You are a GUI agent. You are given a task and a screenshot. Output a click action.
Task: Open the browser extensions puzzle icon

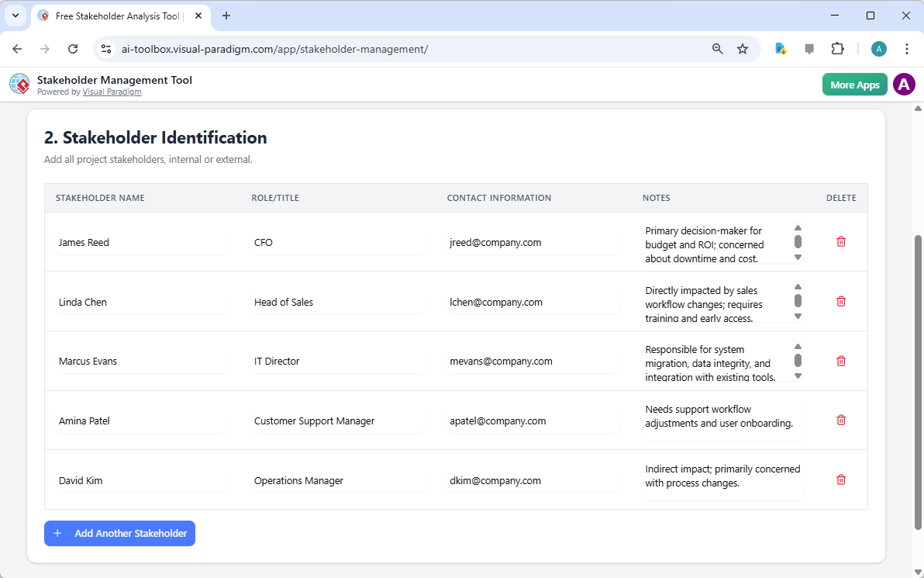point(838,48)
